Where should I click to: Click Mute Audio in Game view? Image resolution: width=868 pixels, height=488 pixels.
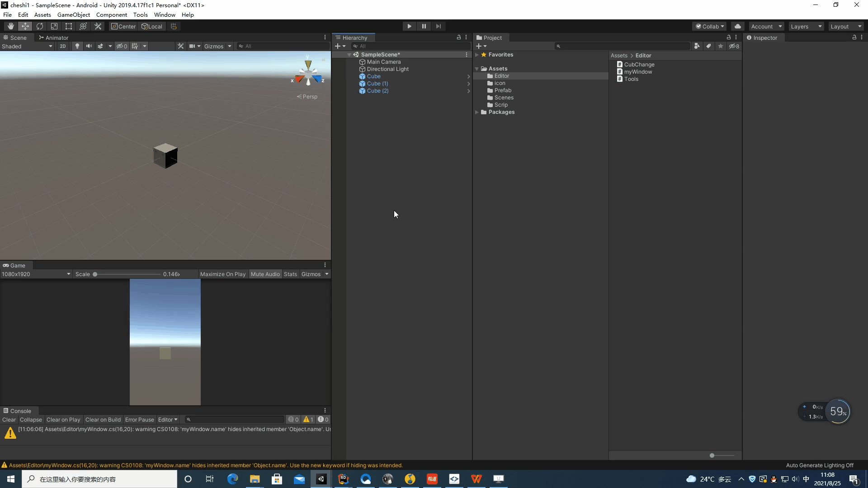(x=265, y=274)
